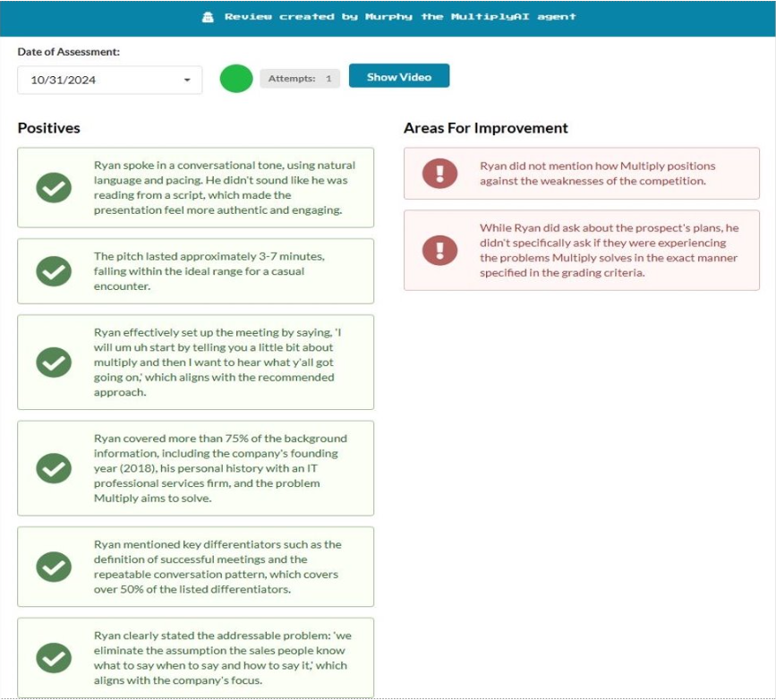The width and height of the screenshot is (776, 700).
Task: Click the green status circle indicator
Action: click(236, 79)
